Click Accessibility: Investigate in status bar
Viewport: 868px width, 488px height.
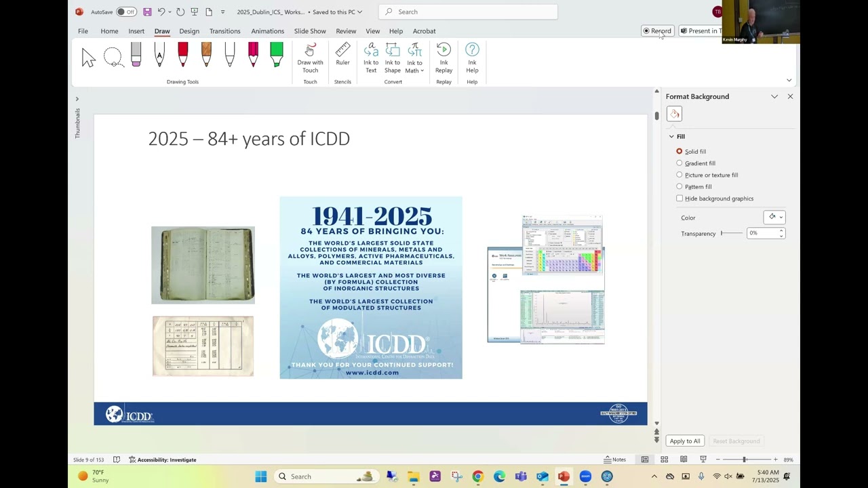pyautogui.click(x=162, y=460)
